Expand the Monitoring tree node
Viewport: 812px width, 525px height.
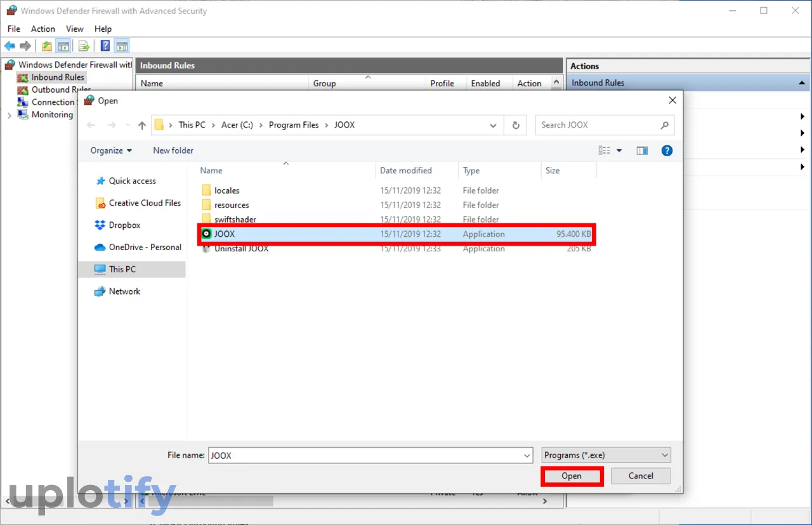pyautogui.click(x=9, y=115)
